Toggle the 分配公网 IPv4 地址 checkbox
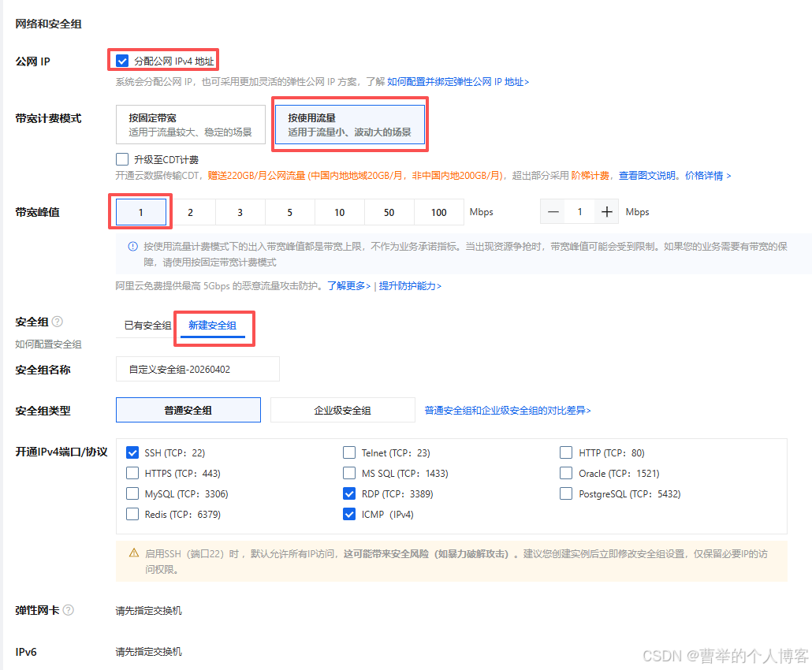 click(x=122, y=61)
